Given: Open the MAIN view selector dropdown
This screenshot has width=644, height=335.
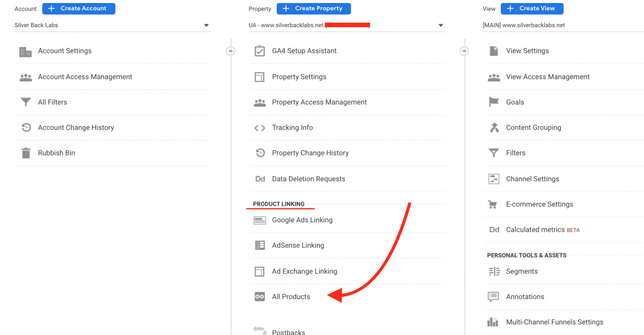Looking at the screenshot, I should click(563, 25).
